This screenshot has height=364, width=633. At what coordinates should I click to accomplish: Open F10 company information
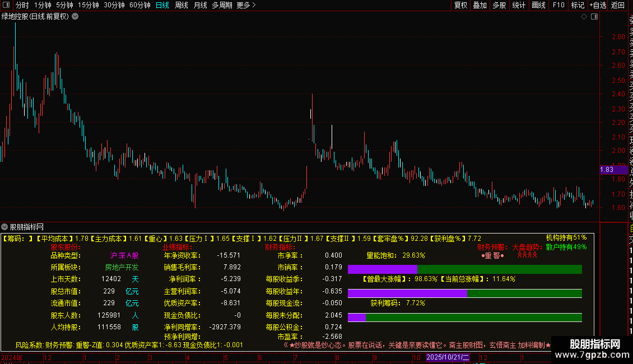click(x=558, y=5)
